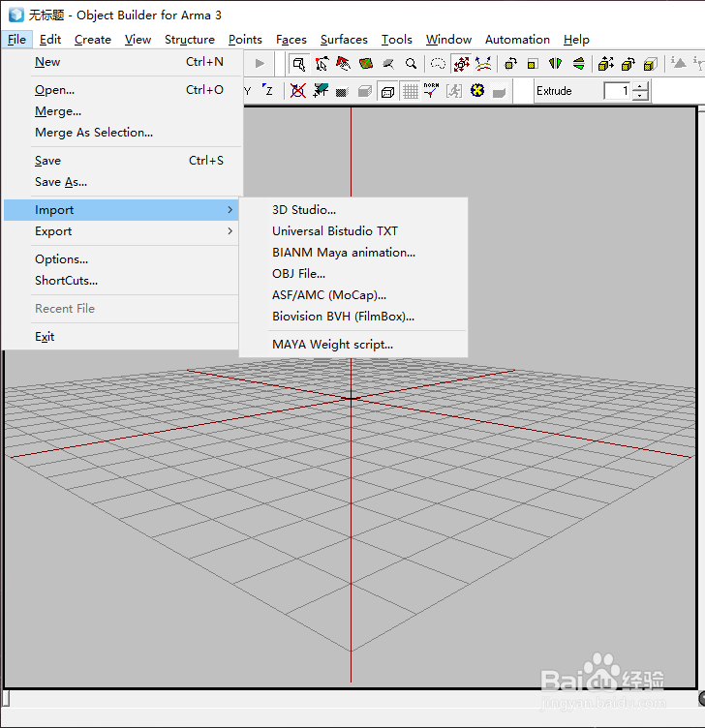Viewport: 705px width, 728px height.
Task: Open the Structure menu
Action: click(190, 40)
